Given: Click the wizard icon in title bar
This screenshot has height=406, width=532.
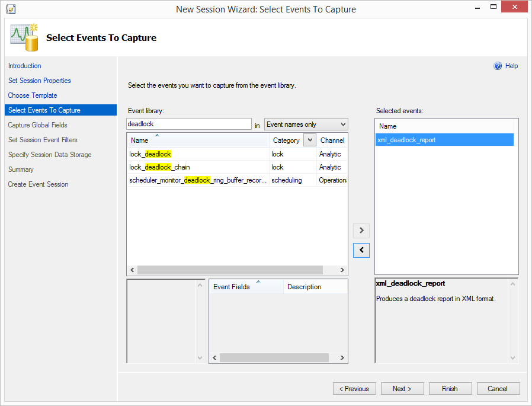Looking at the screenshot, I should tap(10, 9).
